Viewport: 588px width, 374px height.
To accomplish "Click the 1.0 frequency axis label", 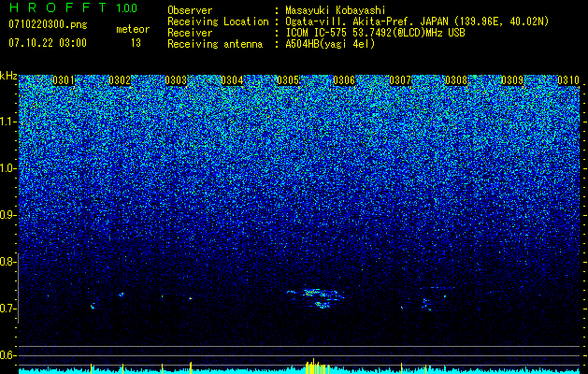I will [x=7, y=168].
